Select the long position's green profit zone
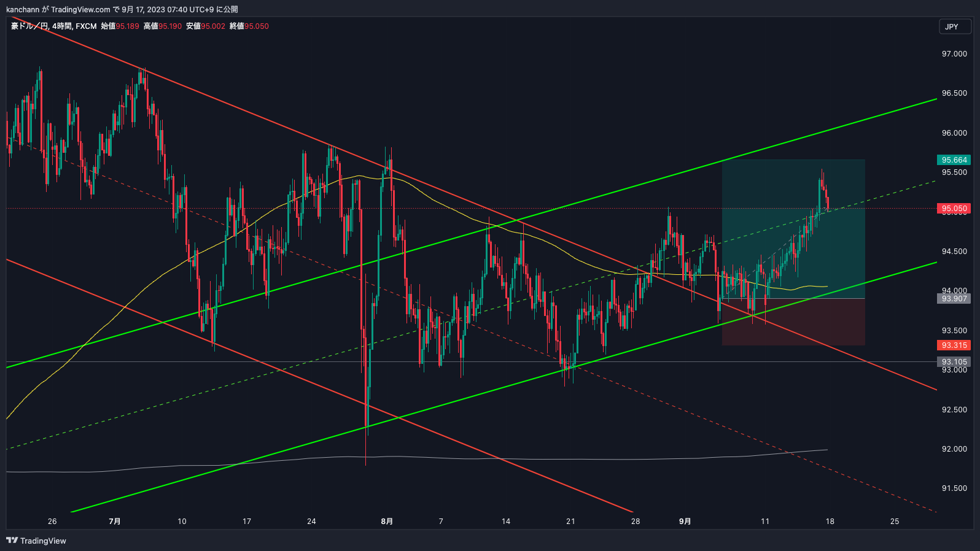The width and height of the screenshot is (980, 551). [x=793, y=229]
